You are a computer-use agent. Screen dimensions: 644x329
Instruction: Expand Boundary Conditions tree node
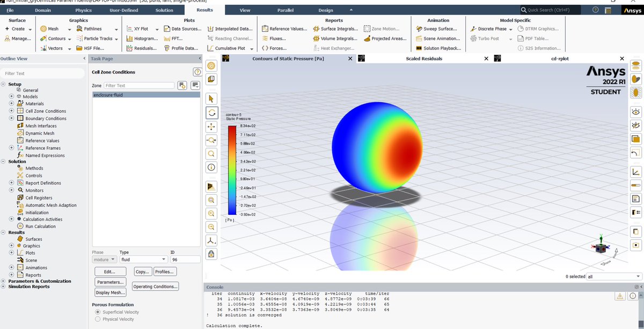point(11,119)
